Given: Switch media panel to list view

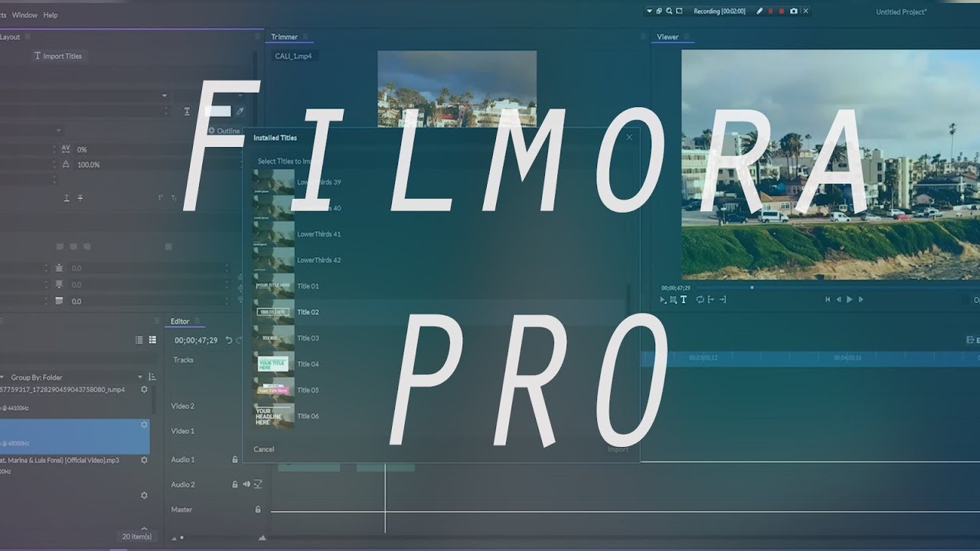Looking at the screenshot, I should coord(139,340).
